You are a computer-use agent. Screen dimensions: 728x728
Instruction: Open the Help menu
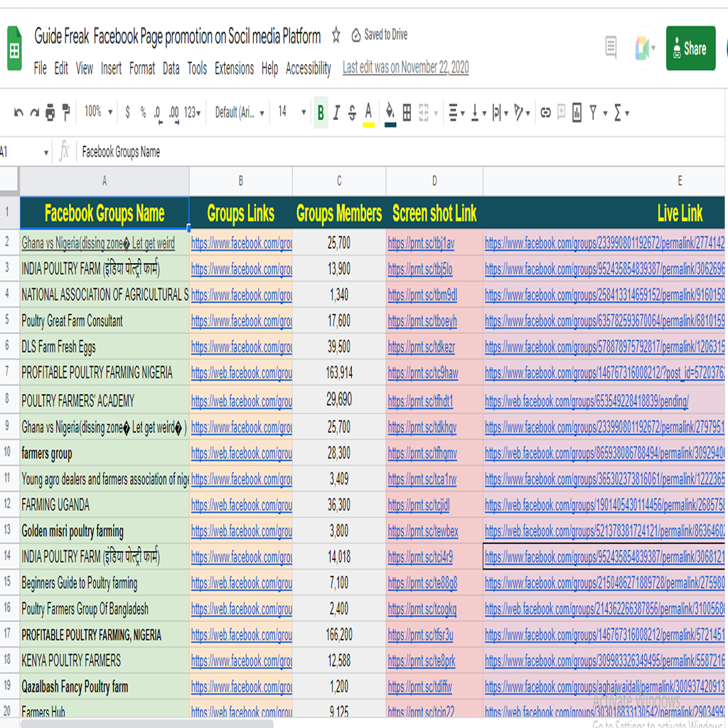point(269,69)
